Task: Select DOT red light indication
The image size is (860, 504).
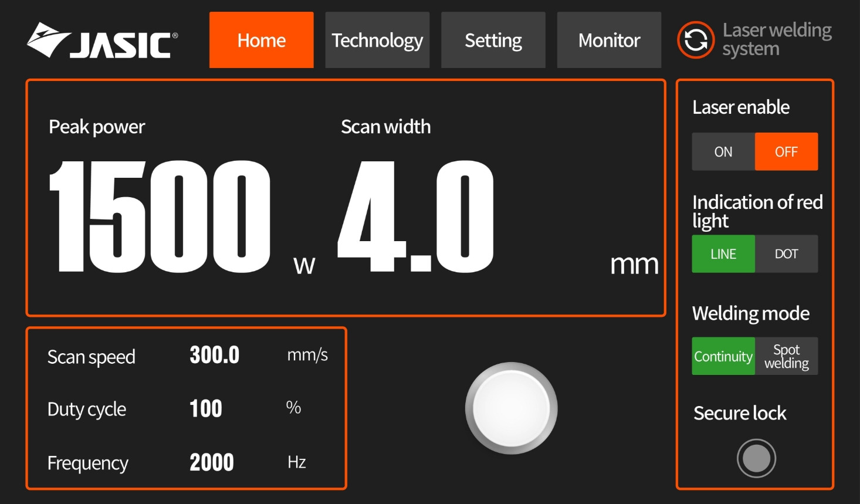Action: (786, 254)
